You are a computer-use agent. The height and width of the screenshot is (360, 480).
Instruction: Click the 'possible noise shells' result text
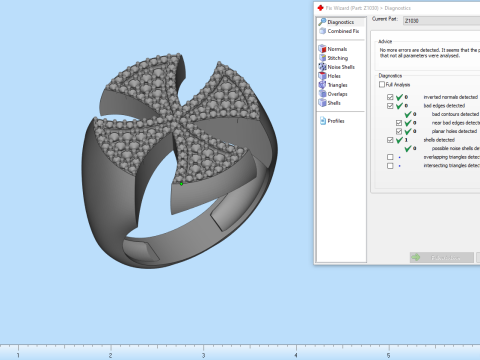(455, 148)
